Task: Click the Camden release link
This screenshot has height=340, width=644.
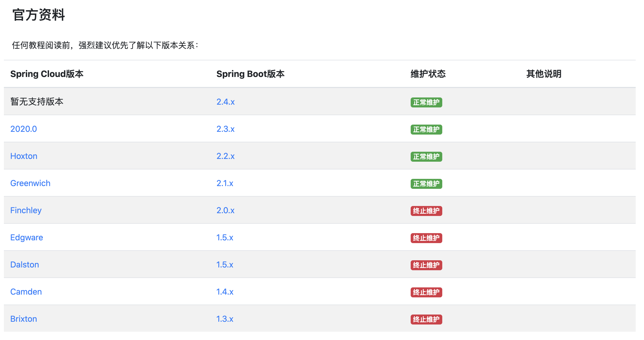Action: click(x=26, y=292)
